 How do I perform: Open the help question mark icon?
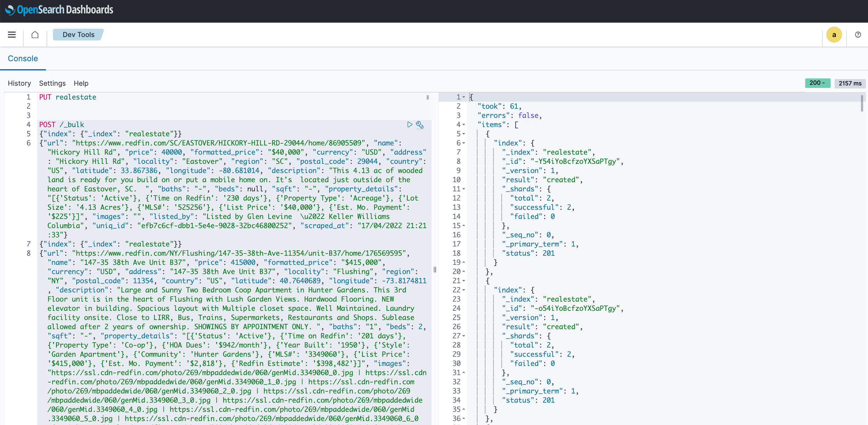(858, 35)
